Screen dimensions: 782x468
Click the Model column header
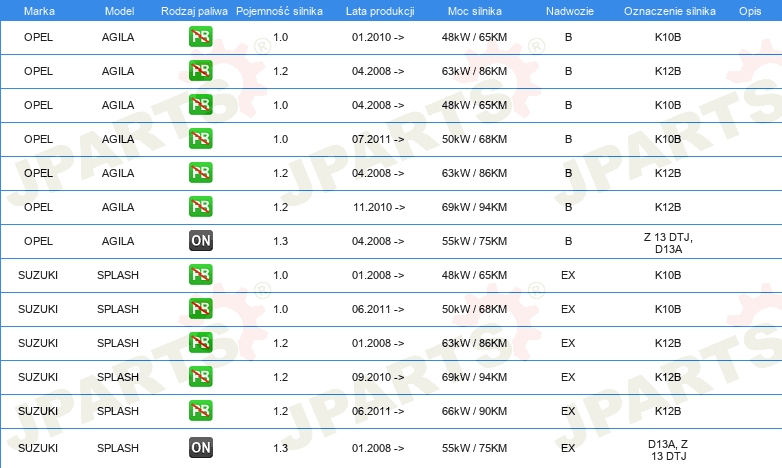point(119,11)
